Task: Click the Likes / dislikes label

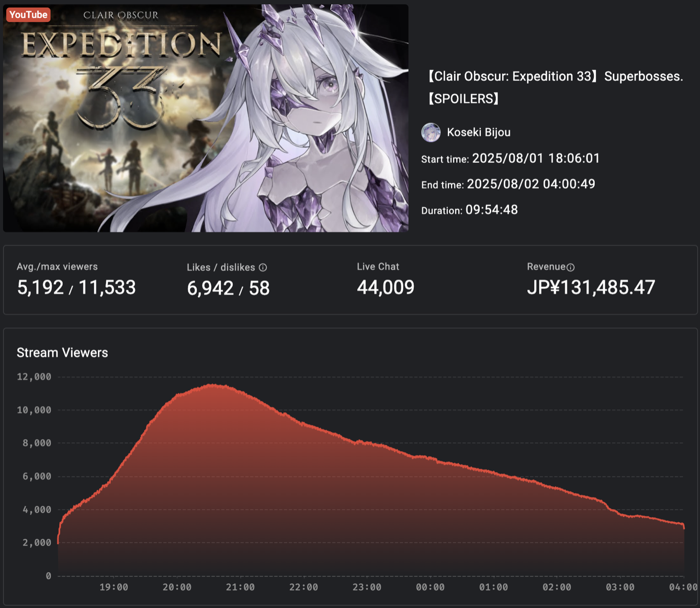Action: point(221,267)
